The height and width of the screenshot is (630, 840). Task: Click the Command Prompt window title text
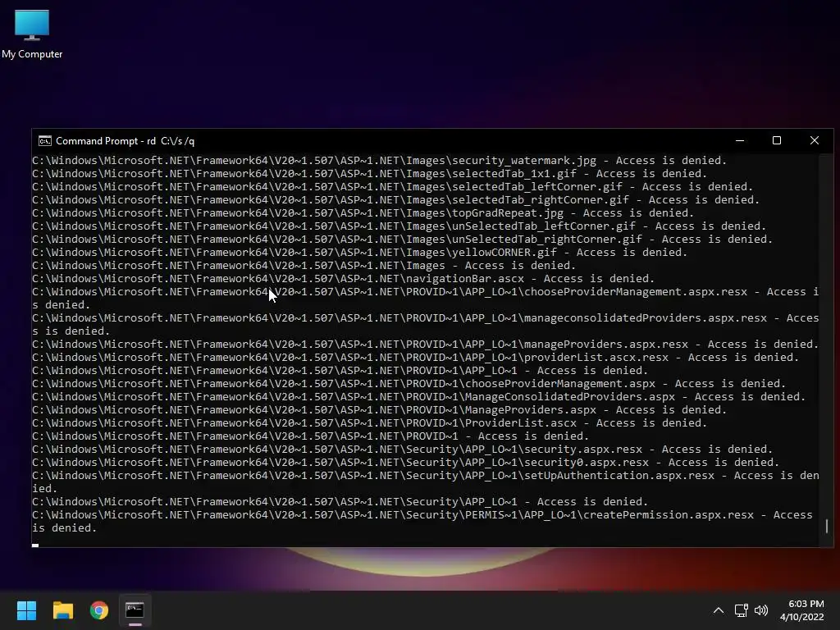click(x=126, y=141)
